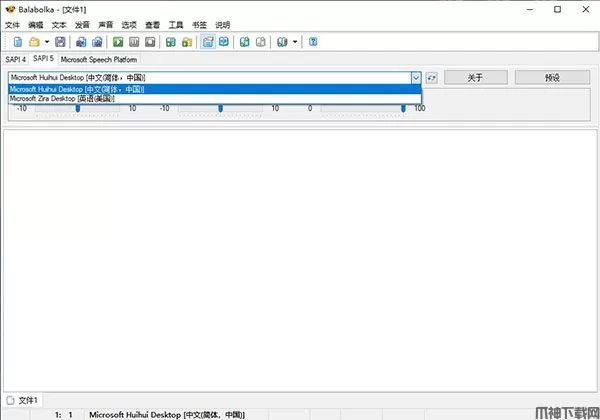Click the Open file folder icon
The height and width of the screenshot is (420, 600).
click(33, 42)
